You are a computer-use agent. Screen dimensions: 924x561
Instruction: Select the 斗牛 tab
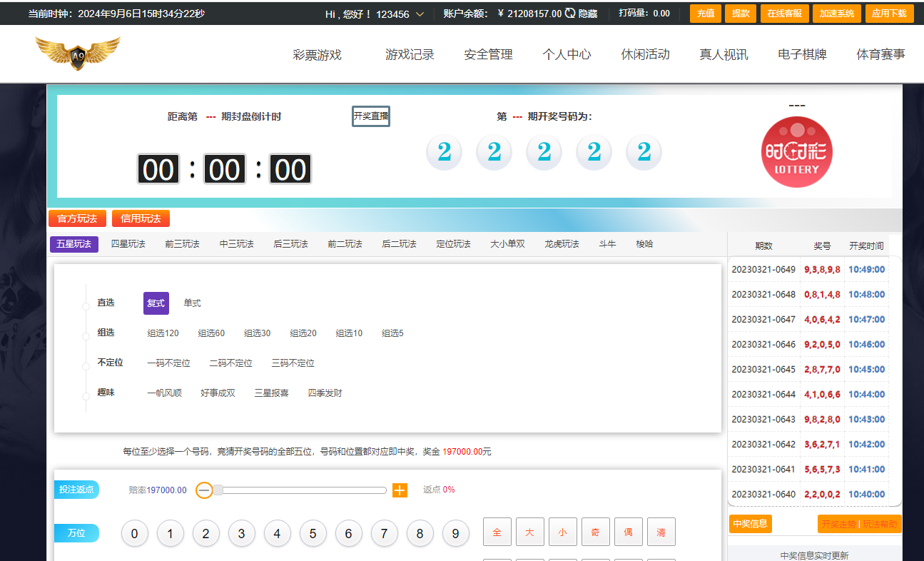pos(606,243)
